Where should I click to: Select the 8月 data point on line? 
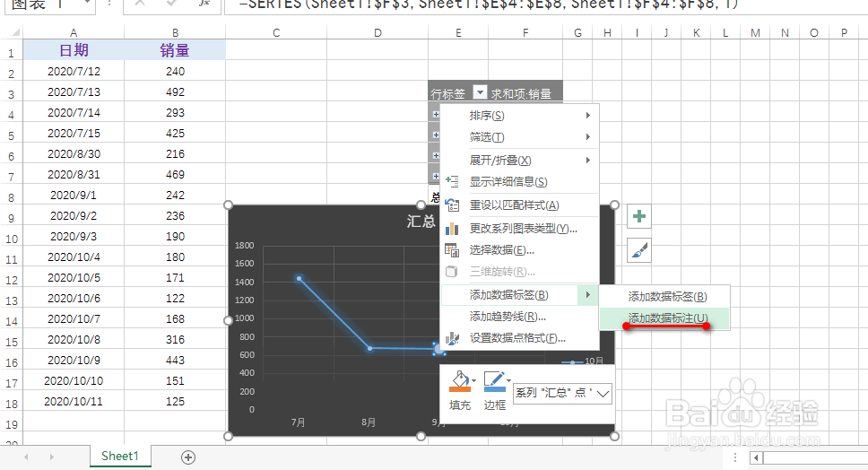pyautogui.click(x=369, y=348)
